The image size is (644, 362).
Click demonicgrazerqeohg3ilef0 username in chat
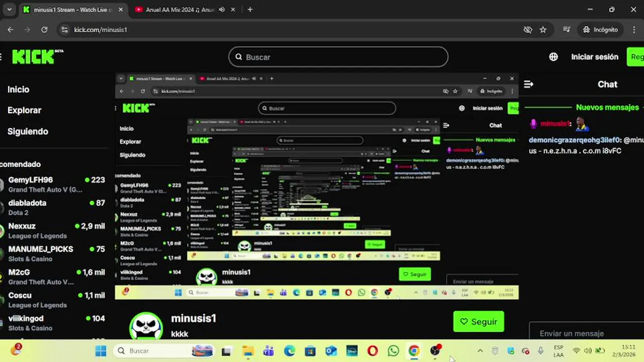(x=575, y=140)
